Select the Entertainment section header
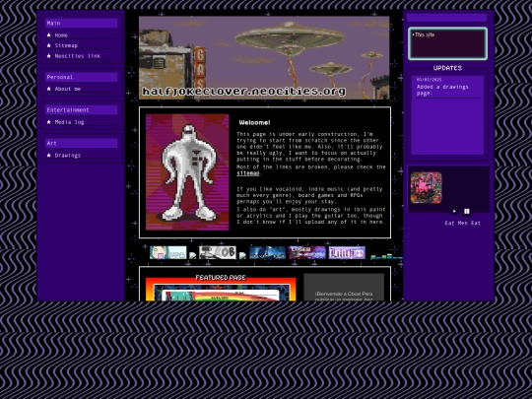The height and width of the screenshot is (399, 532). 82,110
